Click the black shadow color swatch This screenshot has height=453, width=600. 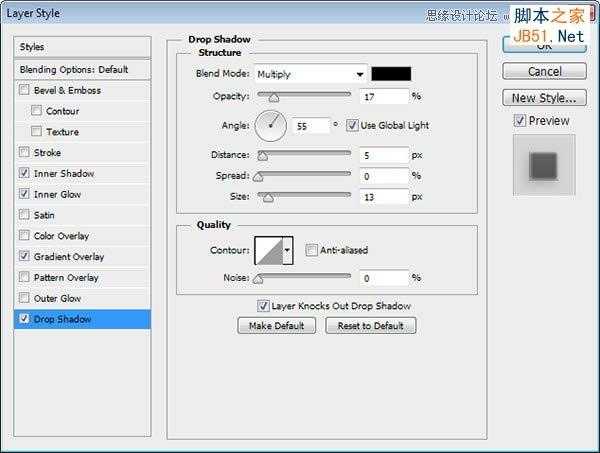pyautogui.click(x=391, y=74)
